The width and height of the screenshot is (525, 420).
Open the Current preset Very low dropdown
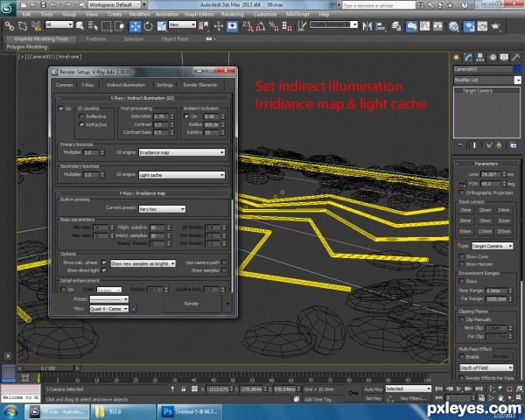click(x=162, y=209)
